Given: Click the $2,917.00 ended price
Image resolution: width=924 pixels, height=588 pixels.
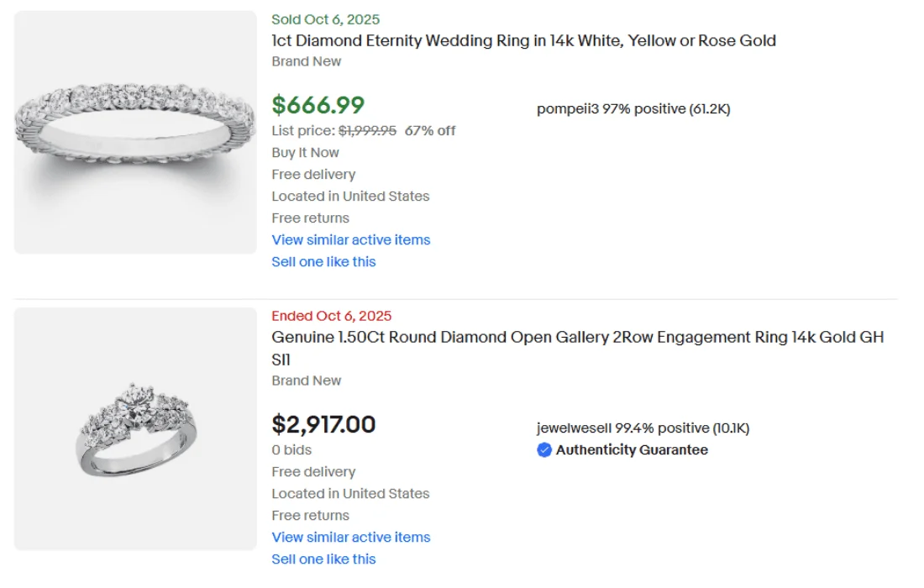Looking at the screenshot, I should click(323, 424).
